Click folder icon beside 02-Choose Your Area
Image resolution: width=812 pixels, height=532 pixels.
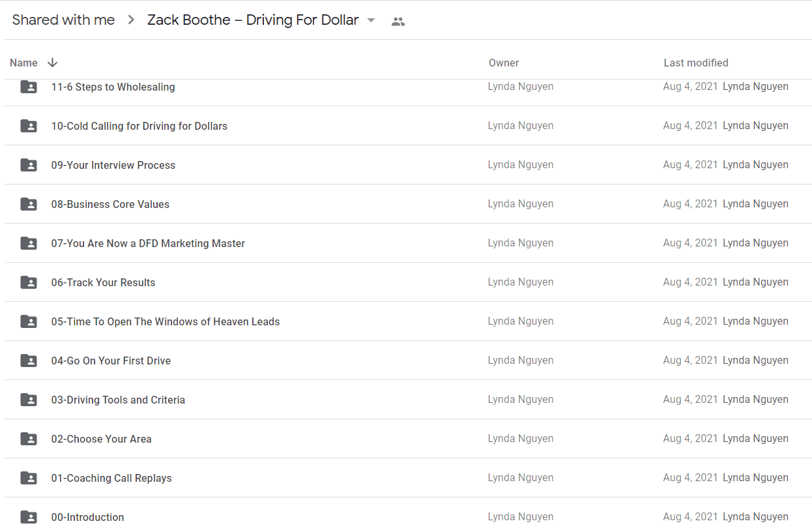[29, 439]
